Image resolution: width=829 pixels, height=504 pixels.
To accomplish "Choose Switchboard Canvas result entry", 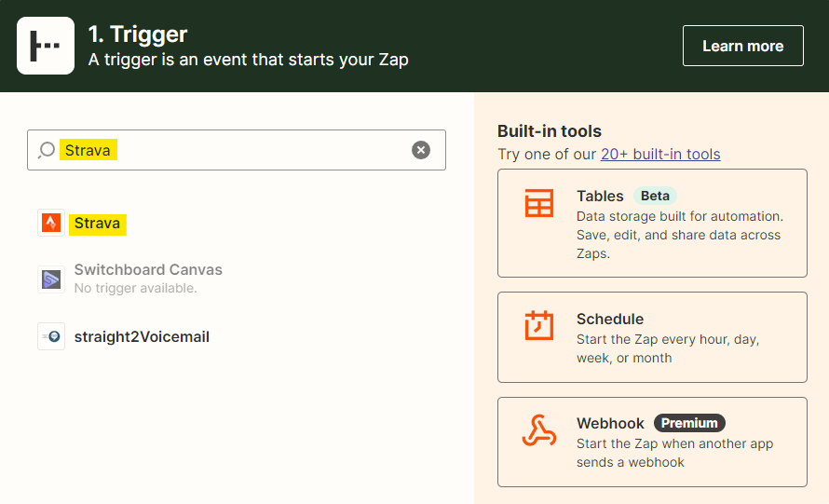I will coord(148,279).
